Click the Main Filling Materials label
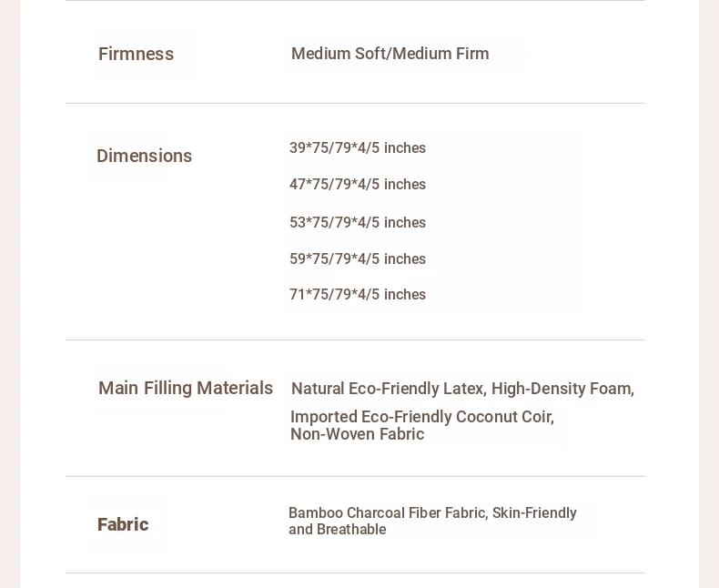Viewport: 719px width, 588px height. tap(186, 388)
